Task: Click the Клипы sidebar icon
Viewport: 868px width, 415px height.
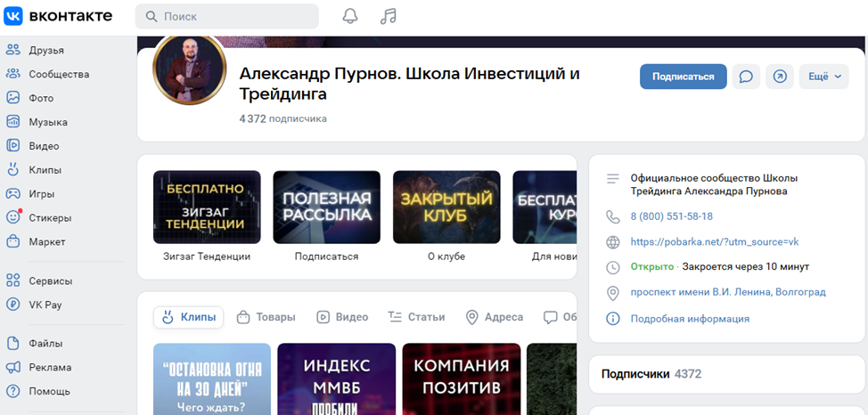Action: tap(12, 170)
